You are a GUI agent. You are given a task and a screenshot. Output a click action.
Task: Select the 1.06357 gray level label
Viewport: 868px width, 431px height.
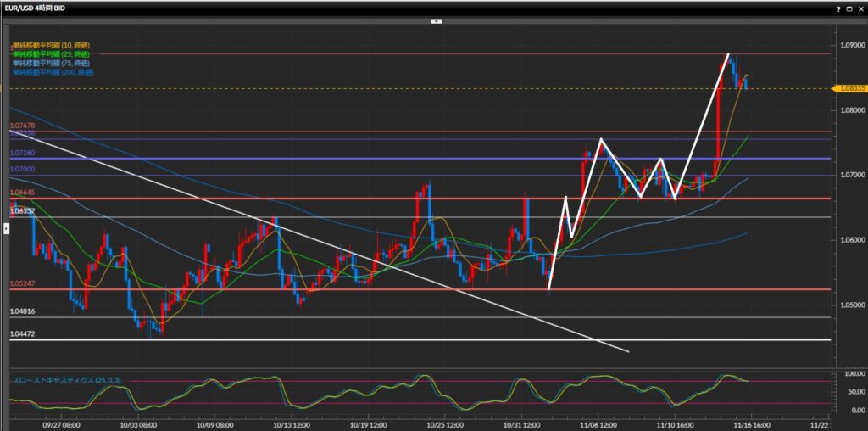point(22,211)
